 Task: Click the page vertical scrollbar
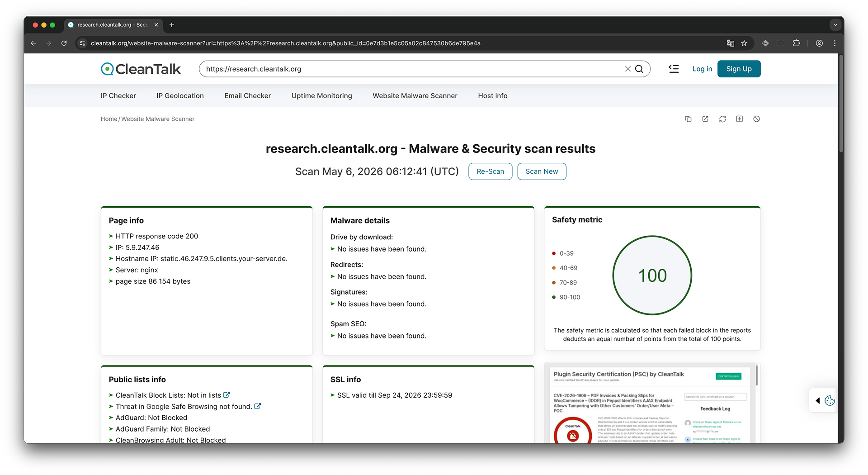point(841,104)
